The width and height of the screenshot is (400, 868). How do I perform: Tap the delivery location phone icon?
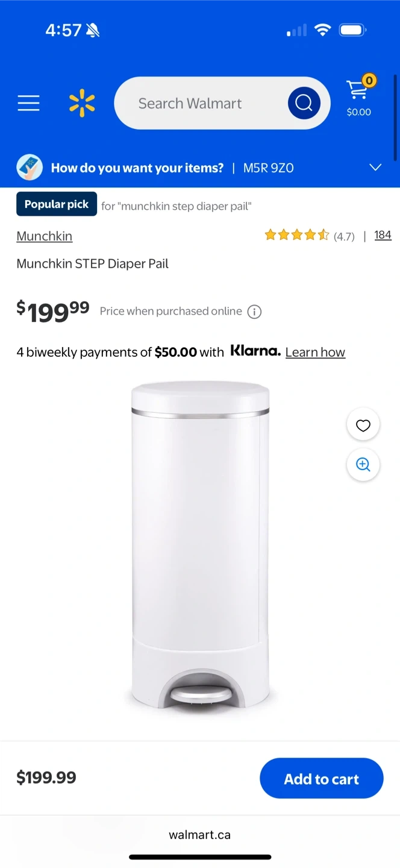tap(30, 168)
